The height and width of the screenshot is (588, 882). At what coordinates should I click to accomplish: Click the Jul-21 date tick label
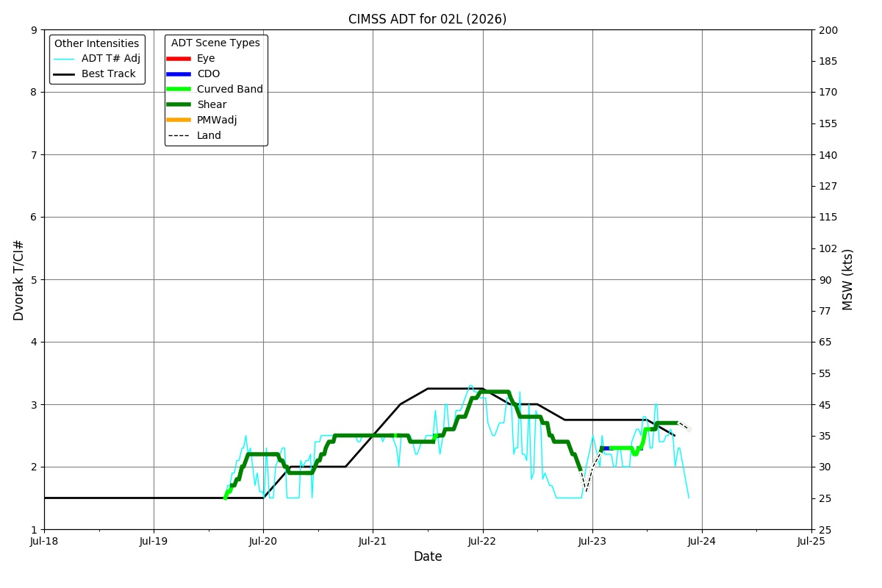[x=373, y=541]
